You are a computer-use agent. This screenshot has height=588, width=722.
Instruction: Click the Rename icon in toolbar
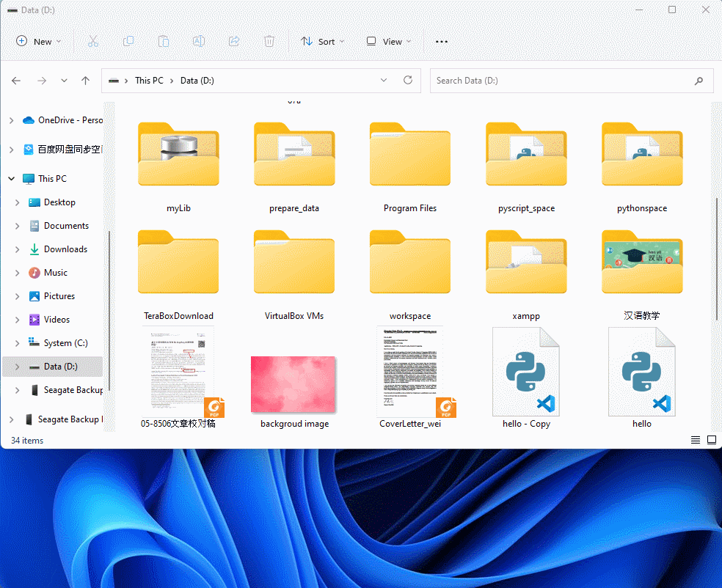pos(199,42)
